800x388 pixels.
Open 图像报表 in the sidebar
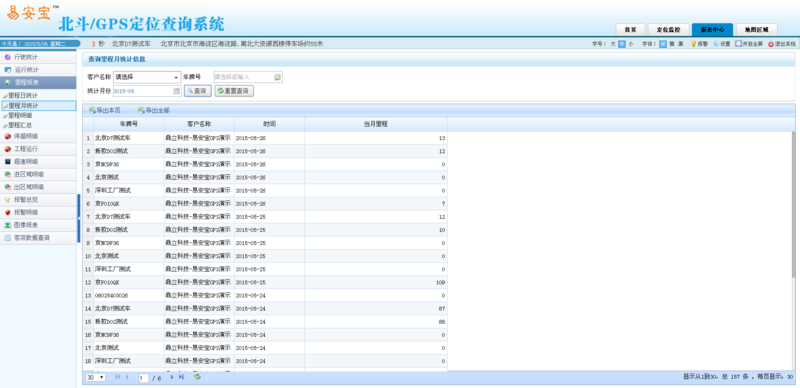coord(38,225)
